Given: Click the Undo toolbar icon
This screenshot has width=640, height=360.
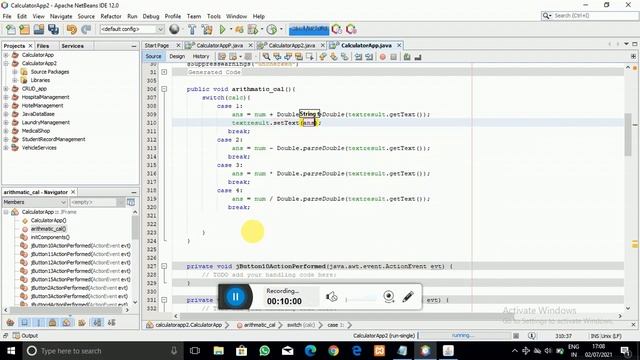Looking at the screenshot, I should [72, 29].
